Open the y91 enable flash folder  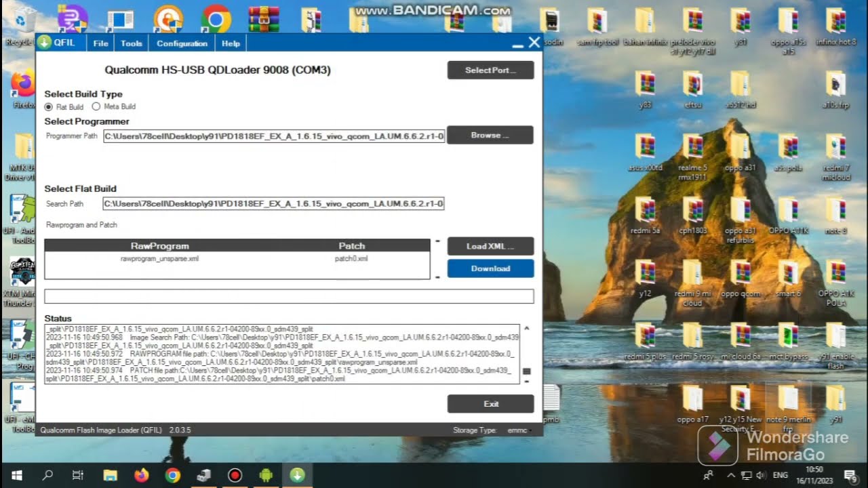coord(835,346)
